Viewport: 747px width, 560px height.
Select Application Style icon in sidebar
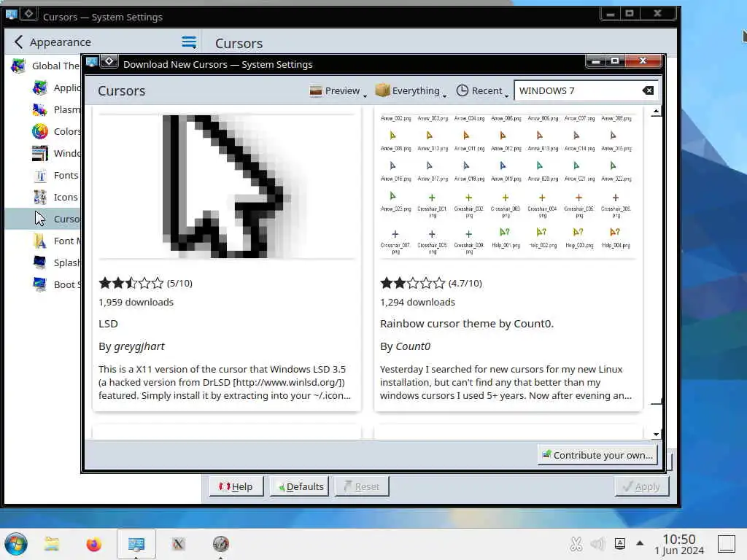click(40, 87)
